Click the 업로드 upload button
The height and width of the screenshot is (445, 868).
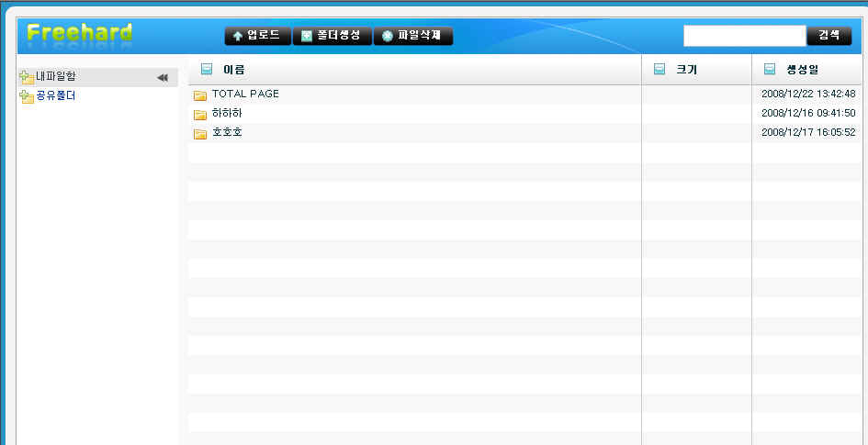pos(257,36)
